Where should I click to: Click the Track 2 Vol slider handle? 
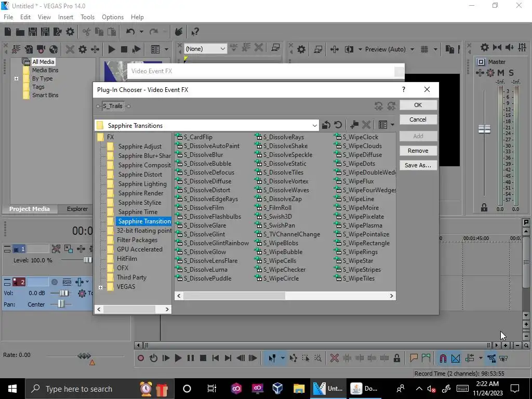click(63, 293)
